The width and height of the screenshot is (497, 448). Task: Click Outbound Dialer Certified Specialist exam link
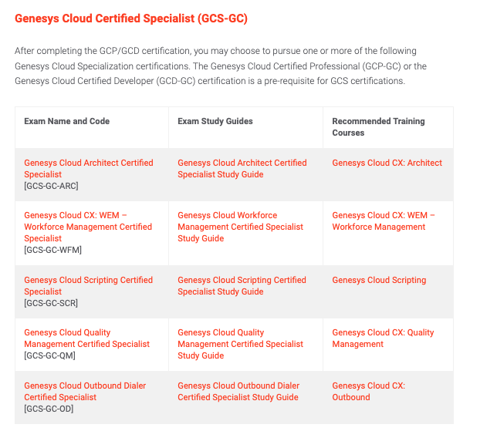(x=85, y=391)
